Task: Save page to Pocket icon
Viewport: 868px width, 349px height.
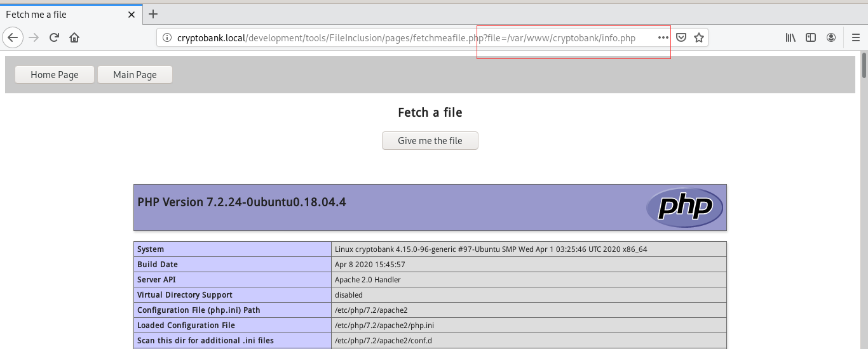Action: pos(681,38)
